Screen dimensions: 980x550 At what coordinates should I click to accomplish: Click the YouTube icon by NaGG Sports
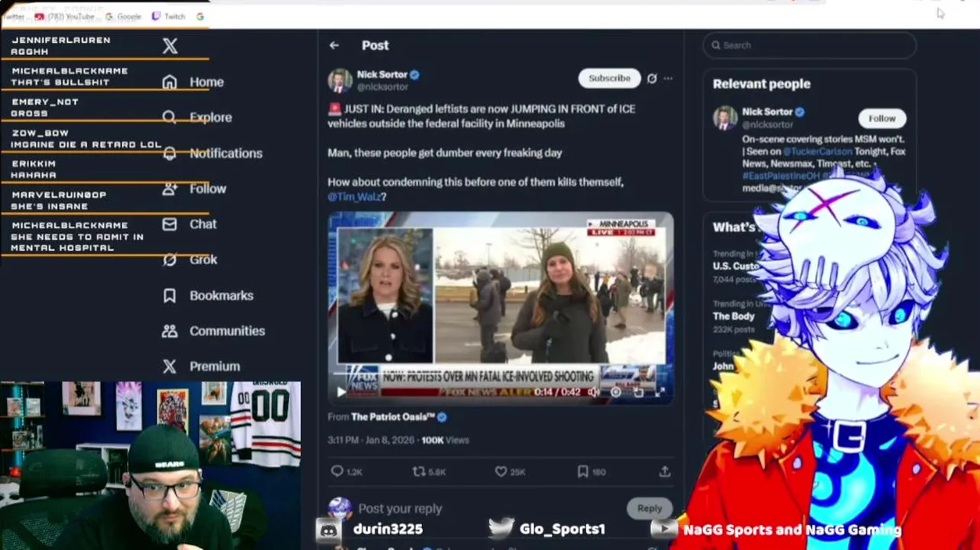tap(665, 529)
